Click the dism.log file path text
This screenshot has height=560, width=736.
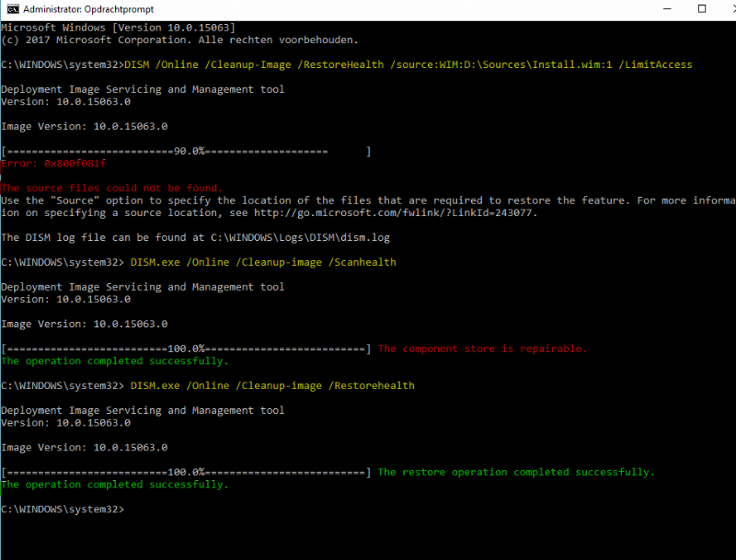276,237
